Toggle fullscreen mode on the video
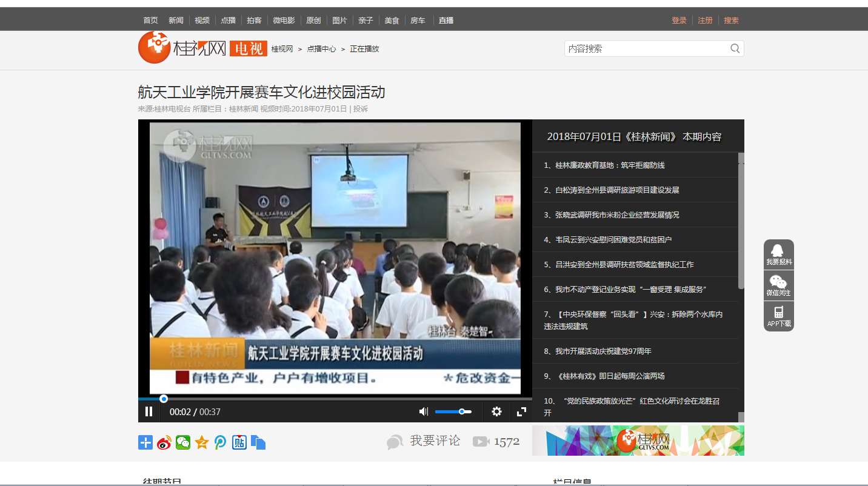The image size is (868, 486). click(521, 412)
